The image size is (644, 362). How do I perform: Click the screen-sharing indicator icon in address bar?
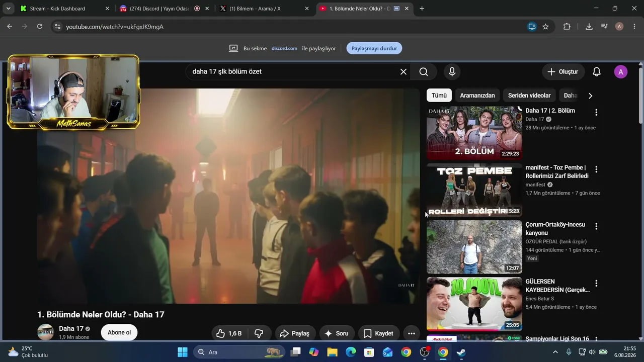coord(532,27)
